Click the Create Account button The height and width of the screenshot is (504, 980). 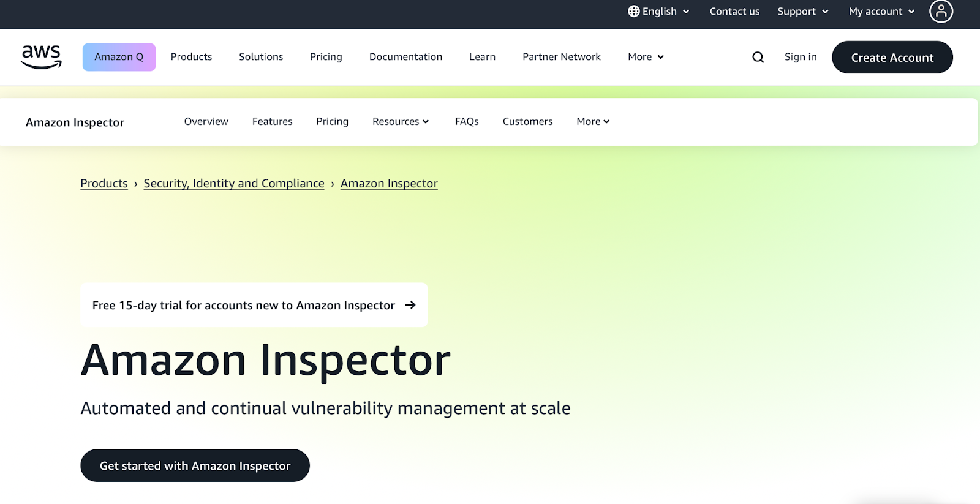(892, 57)
